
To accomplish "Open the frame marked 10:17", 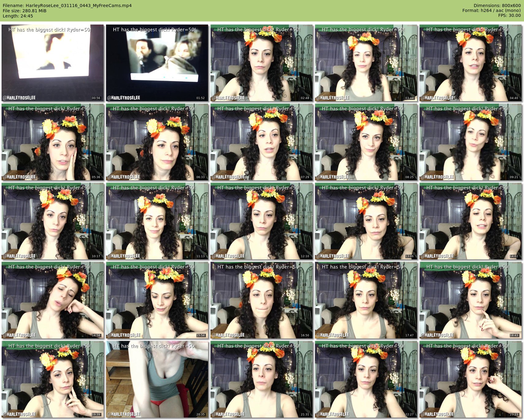I will [53, 221].
